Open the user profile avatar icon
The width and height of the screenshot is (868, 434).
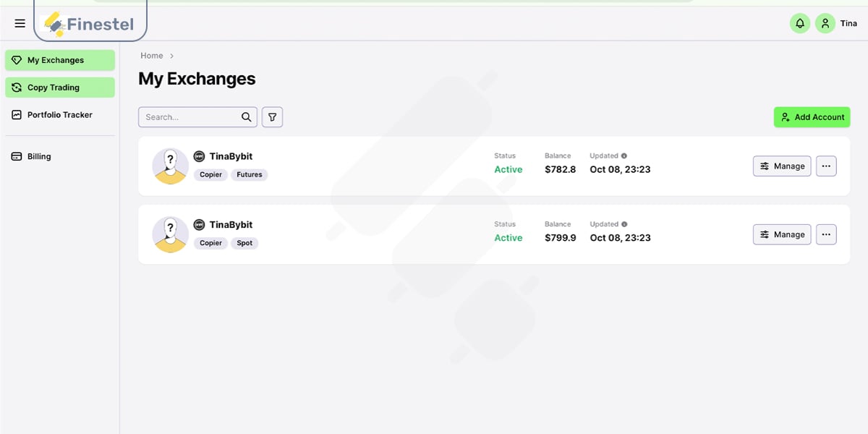(825, 24)
